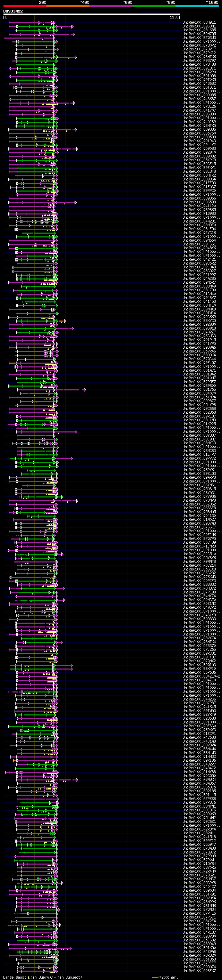Viewport: 222px width, 980px height.
Task: Select hit UniRef100_Q41707
Action: 199,110
